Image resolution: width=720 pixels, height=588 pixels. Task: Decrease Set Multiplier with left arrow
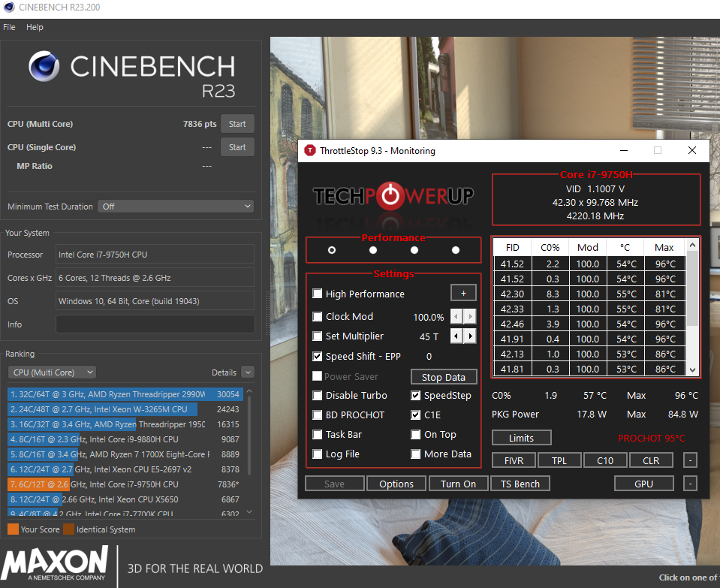tap(456, 336)
